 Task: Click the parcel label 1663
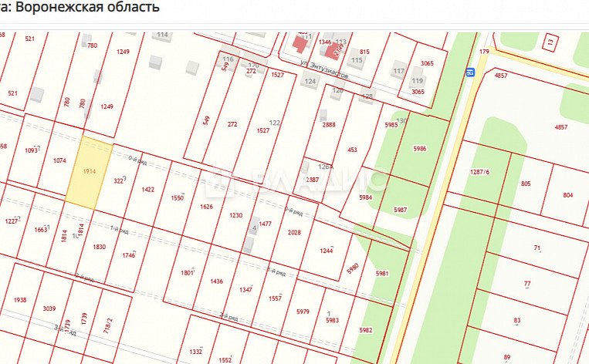(x=41, y=230)
